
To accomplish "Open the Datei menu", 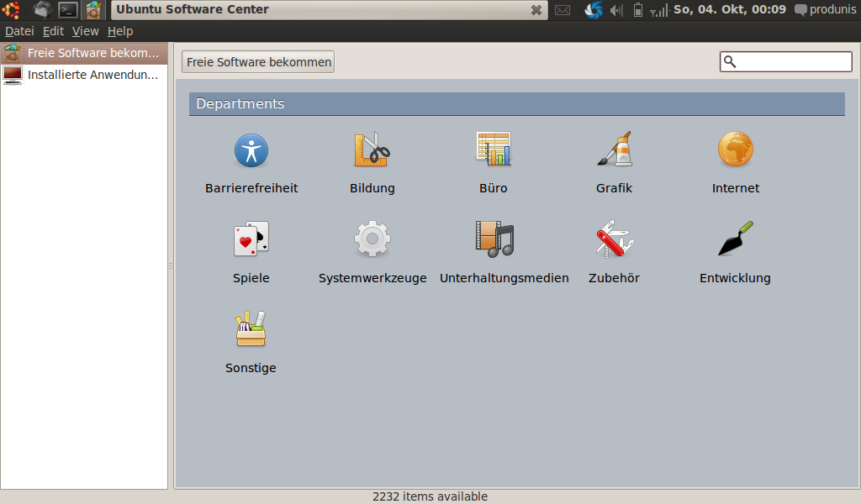I will coord(20,31).
